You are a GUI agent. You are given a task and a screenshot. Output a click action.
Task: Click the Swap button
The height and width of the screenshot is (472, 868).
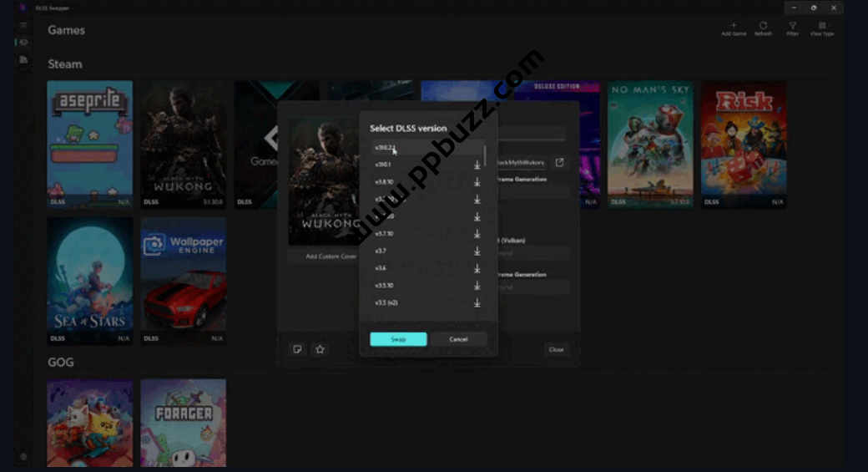pos(398,339)
